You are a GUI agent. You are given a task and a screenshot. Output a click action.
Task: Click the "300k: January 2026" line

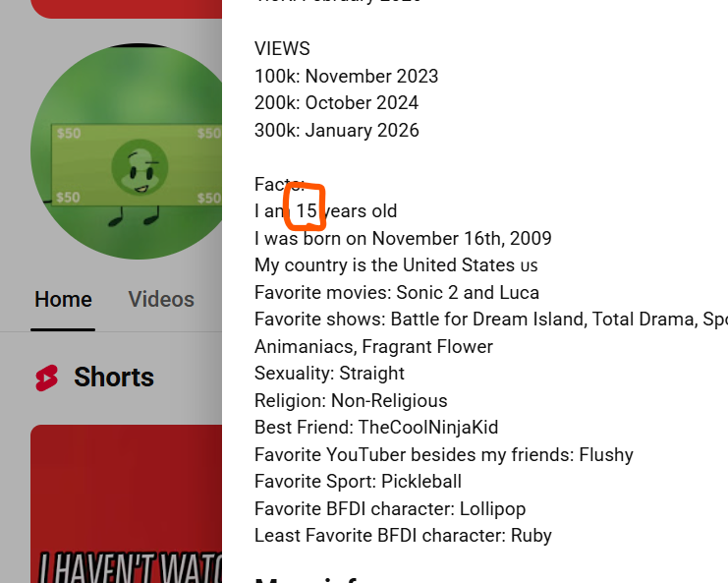click(x=337, y=131)
